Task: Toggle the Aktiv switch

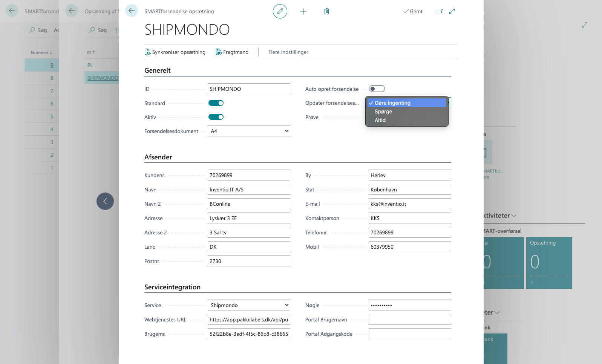Action: [216, 117]
